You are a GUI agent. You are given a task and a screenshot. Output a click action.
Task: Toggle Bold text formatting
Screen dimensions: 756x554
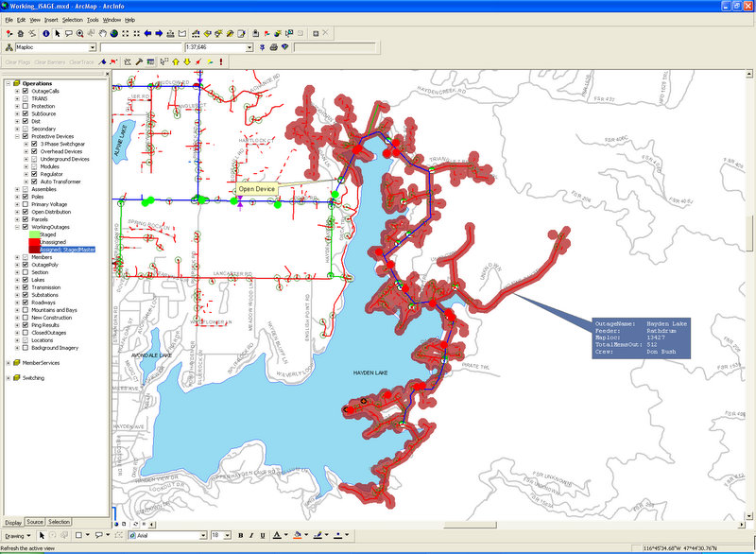(240, 535)
